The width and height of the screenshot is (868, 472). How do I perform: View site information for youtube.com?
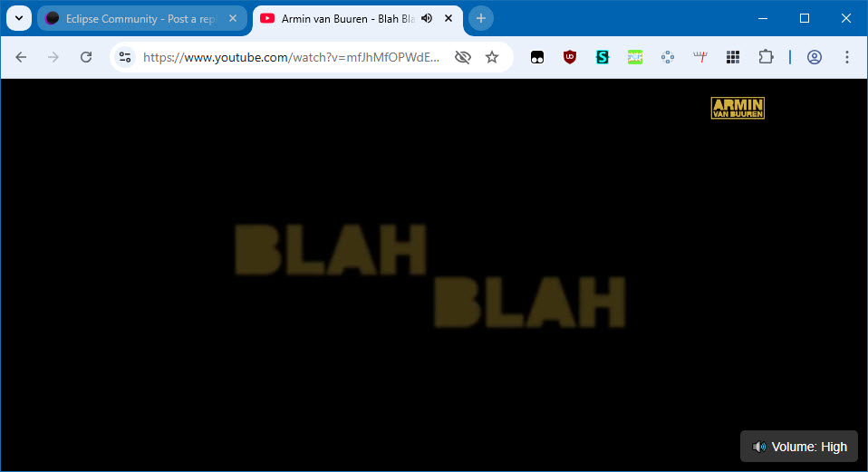125,57
